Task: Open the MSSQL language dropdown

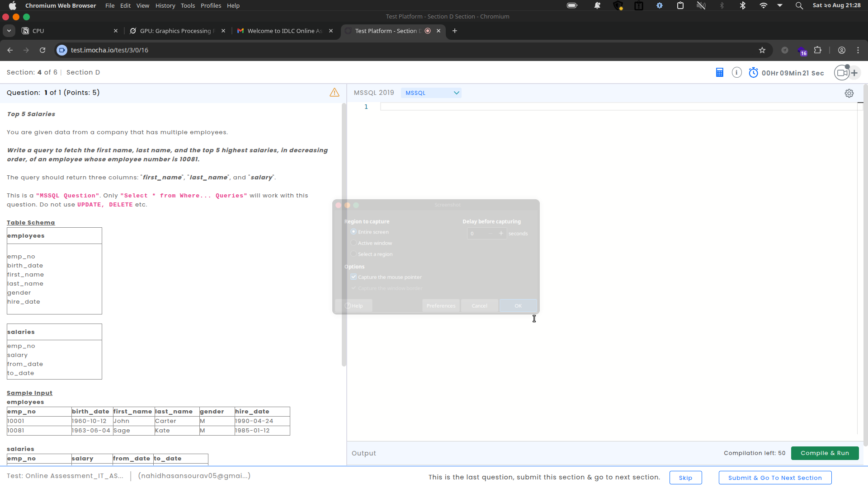Action: tap(431, 93)
